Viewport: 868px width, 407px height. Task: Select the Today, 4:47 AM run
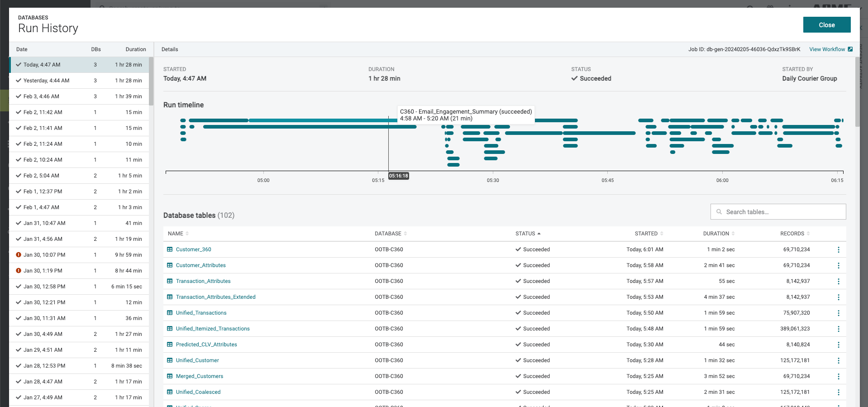(x=79, y=65)
